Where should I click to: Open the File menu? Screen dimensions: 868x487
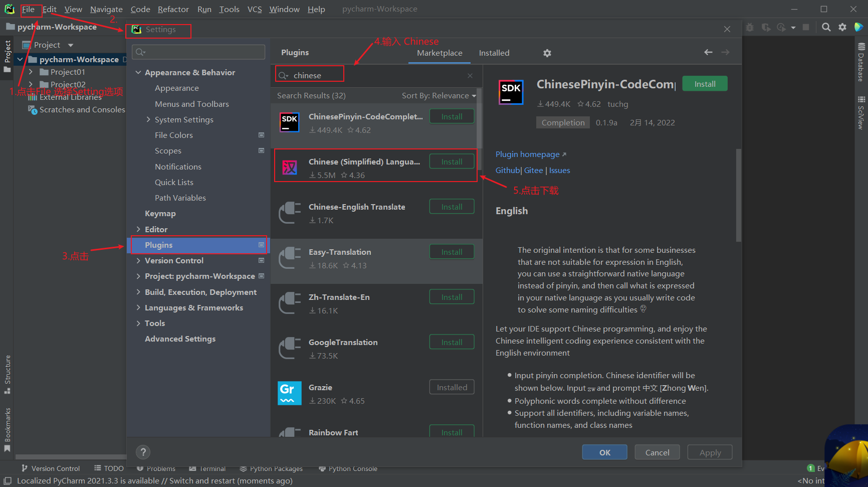[28, 9]
